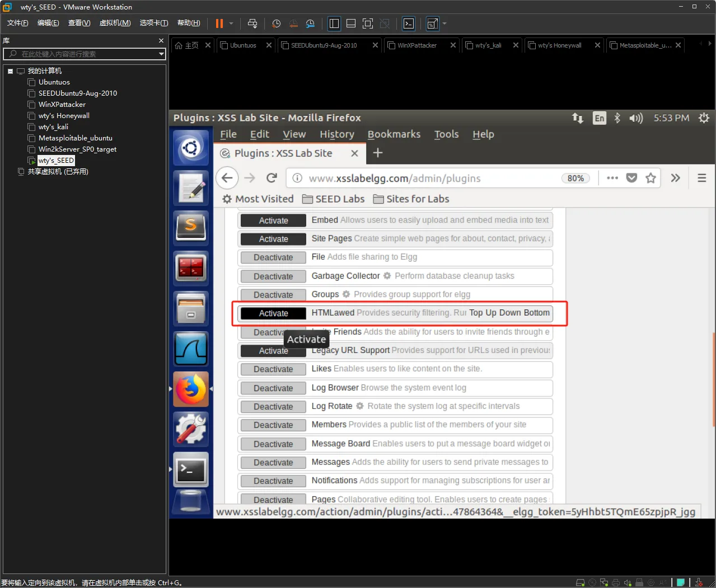Viewport: 716px width, 588px height.
Task: Send Ctrl+Alt+Del to virtual machine icon
Action: [252, 23]
